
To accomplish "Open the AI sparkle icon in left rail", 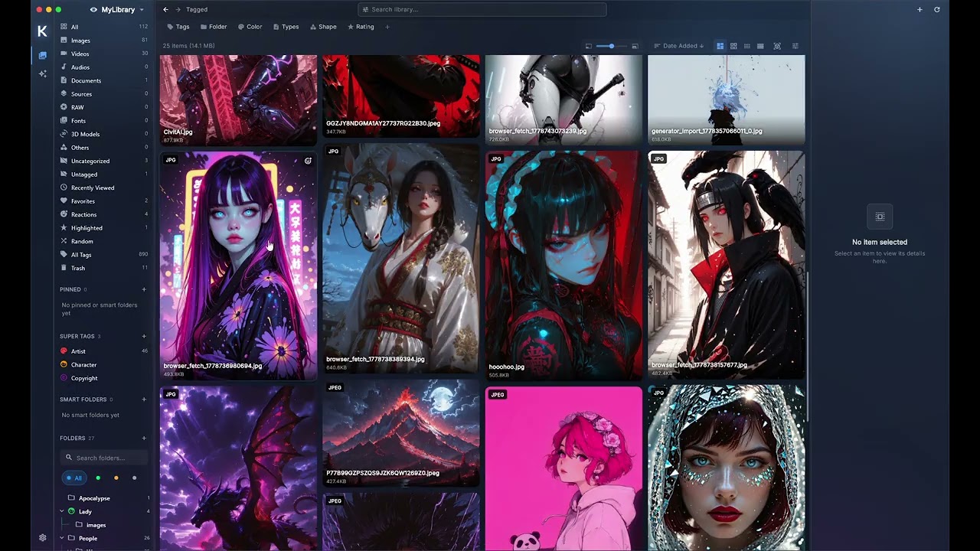I will (42, 73).
